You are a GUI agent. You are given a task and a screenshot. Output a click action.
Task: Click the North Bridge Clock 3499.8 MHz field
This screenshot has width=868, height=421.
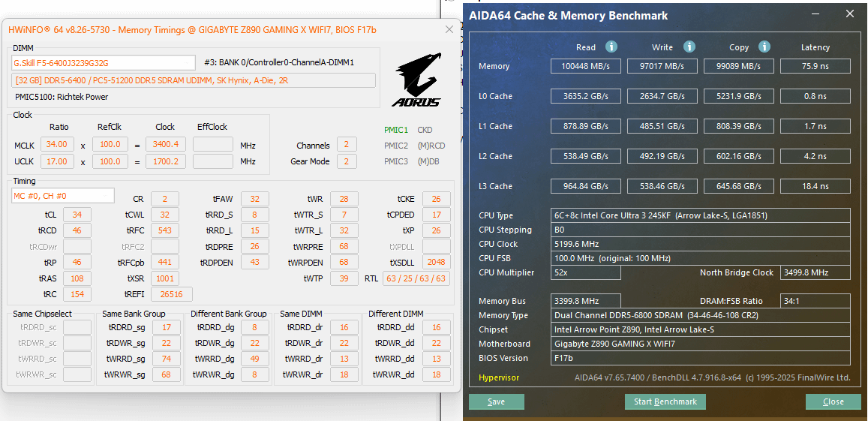coord(815,272)
